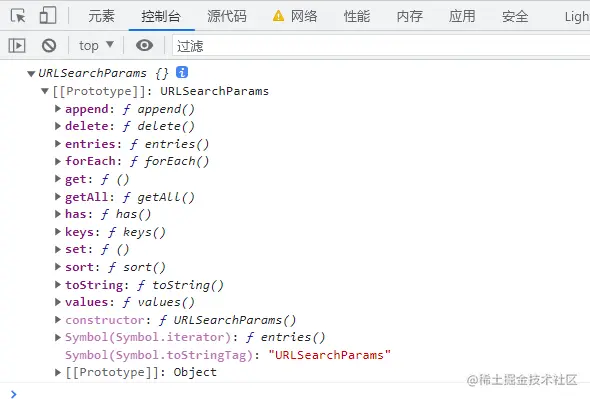Switch to the 控制台 tab
Image resolution: width=590 pixels, height=399 pixels.
click(x=161, y=16)
